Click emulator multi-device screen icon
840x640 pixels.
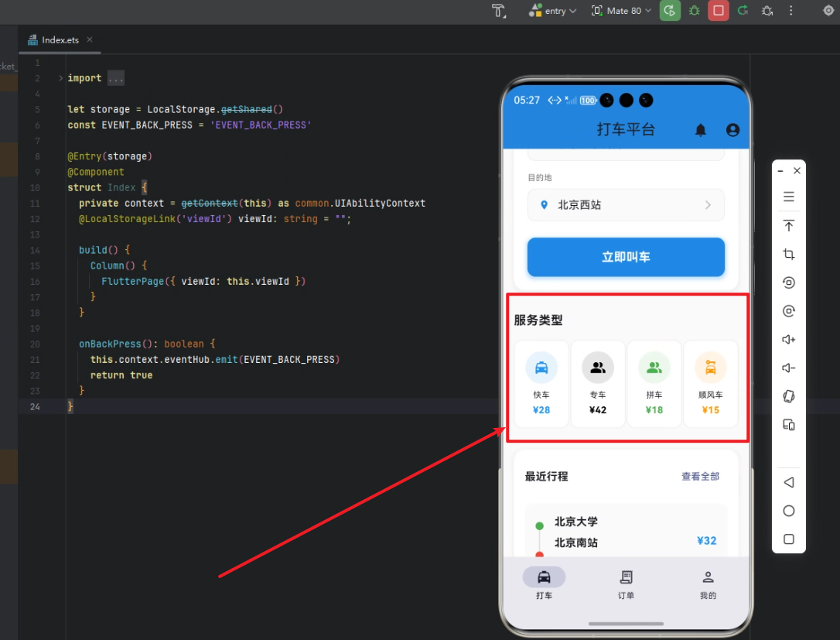(x=789, y=425)
